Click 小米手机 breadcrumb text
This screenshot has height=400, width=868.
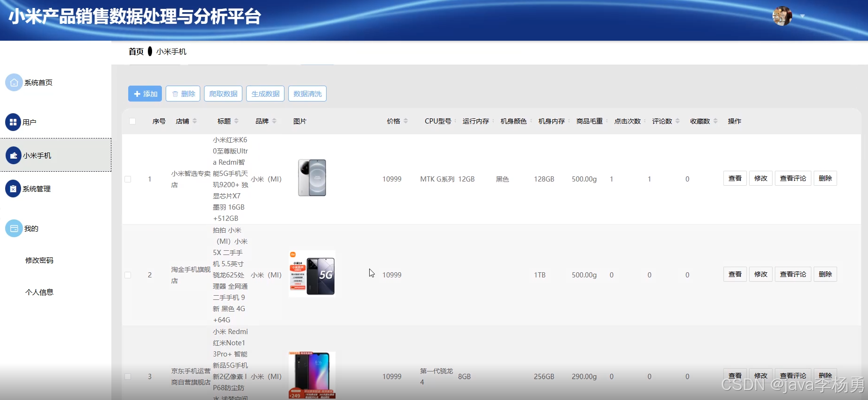click(x=171, y=51)
